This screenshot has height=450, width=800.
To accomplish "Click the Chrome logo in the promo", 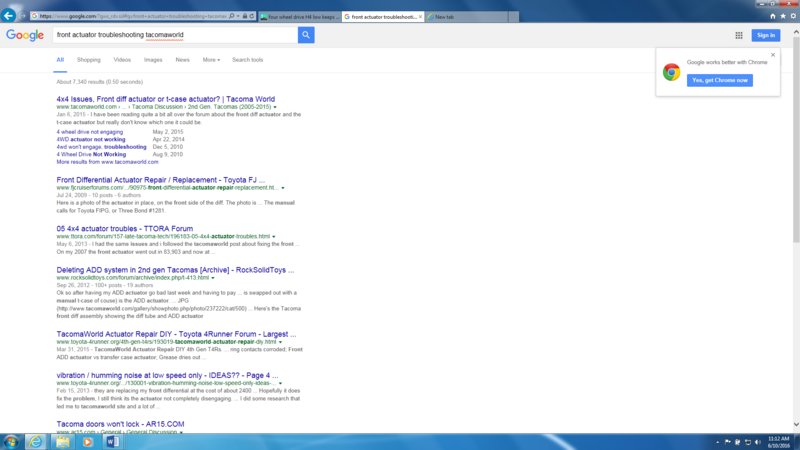I will pyautogui.click(x=671, y=72).
